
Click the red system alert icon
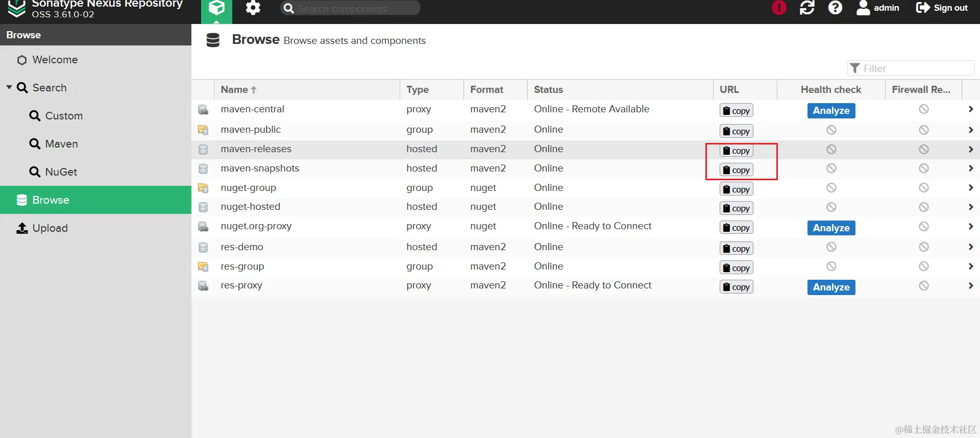pyautogui.click(x=779, y=8)
